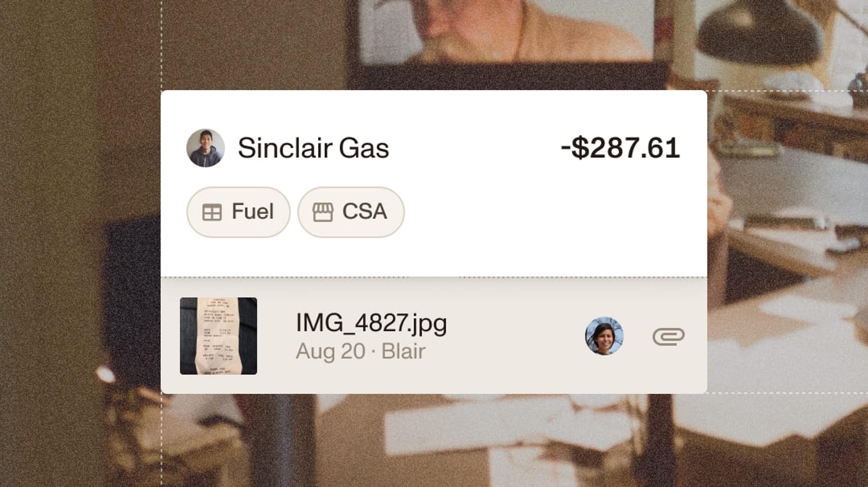Viewport: 868px width, 487px height.
Task: Click the paperclip attachment icon
Action: click(669, 336)
